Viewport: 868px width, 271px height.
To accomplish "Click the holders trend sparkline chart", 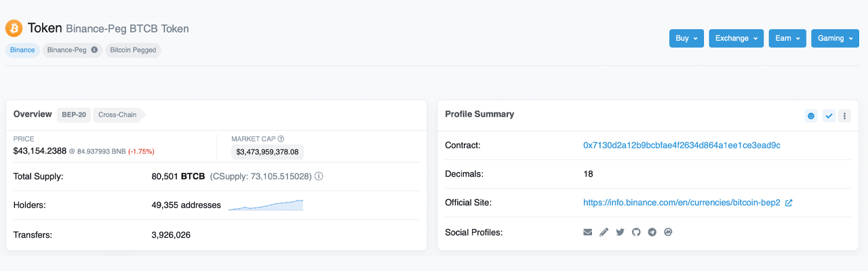I will pos(266,205).
